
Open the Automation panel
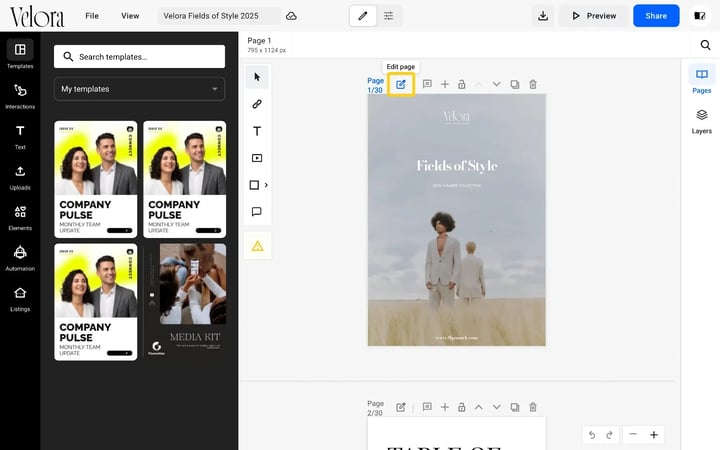tap(20, 258)
